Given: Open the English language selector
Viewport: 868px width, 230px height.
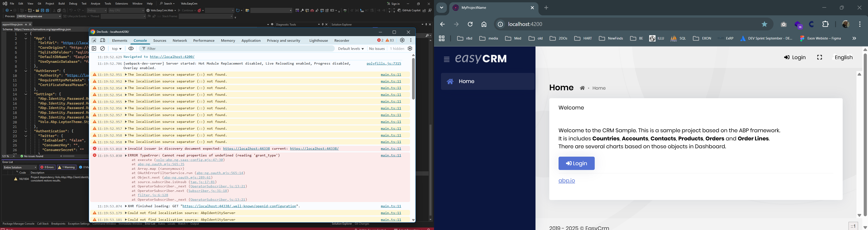Looking at the screenshot, I should click(x=843, y=58).
